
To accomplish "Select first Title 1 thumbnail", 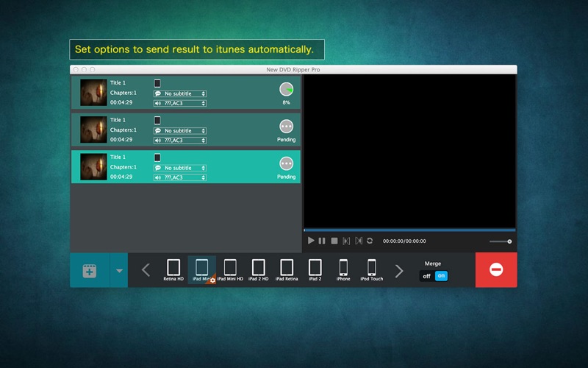I will coord(93,93).
